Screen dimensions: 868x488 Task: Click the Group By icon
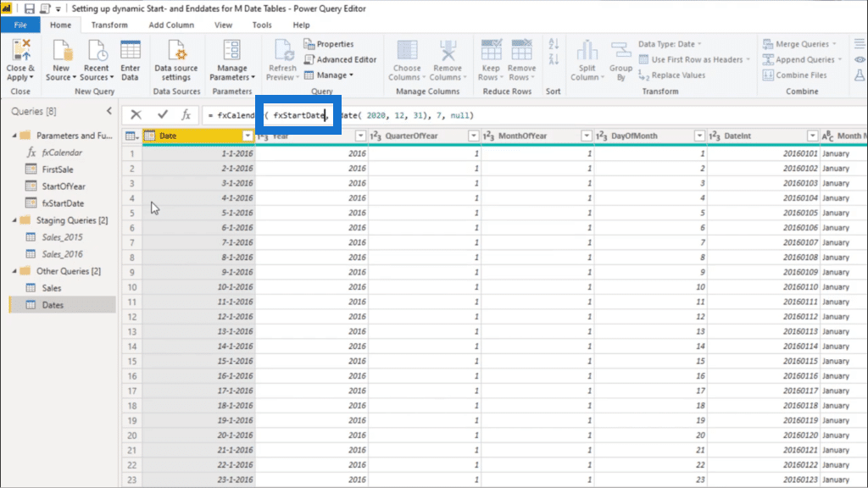click(x=620, y=50)
